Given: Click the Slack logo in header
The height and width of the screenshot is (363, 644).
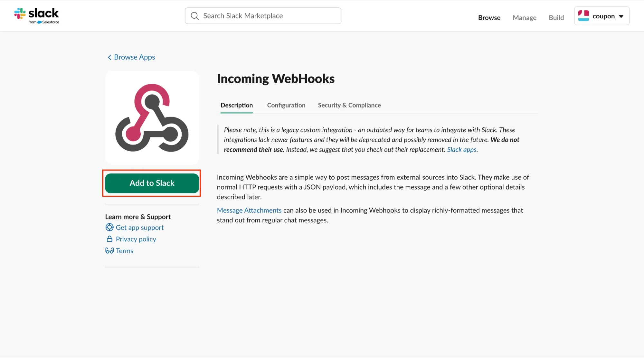Looking at the screenshot, I should (37, 15).
